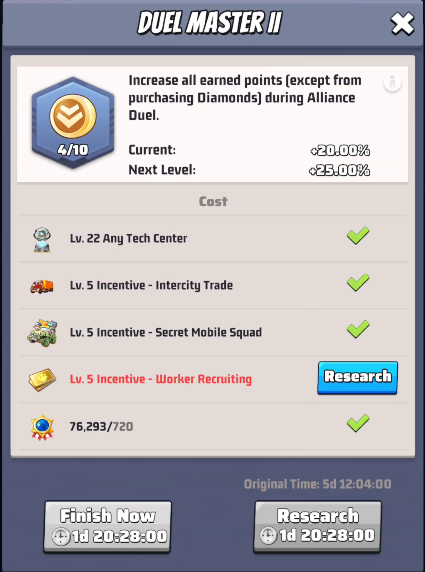
Task: Click the Duel Master hexagon badge icon
Action: (73, 123)
